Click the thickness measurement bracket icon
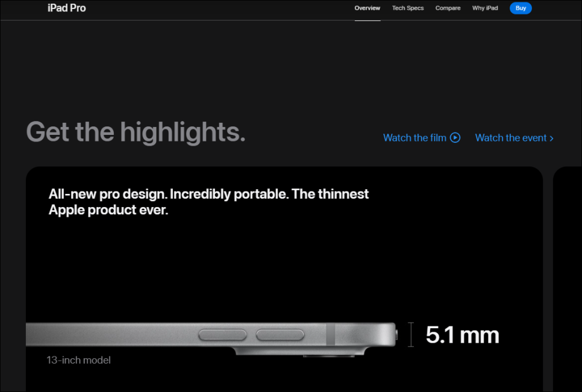Screen dimensions: 582x392 point(411,334)
